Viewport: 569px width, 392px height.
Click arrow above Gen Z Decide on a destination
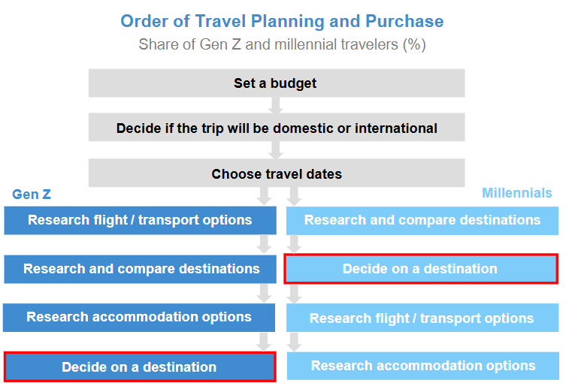[264, 342]
